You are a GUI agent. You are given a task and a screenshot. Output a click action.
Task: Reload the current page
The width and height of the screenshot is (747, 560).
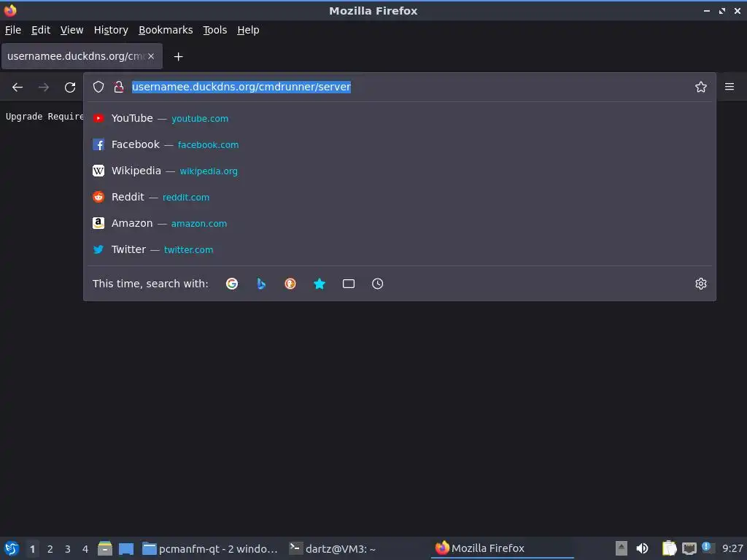tap(70, 87)
